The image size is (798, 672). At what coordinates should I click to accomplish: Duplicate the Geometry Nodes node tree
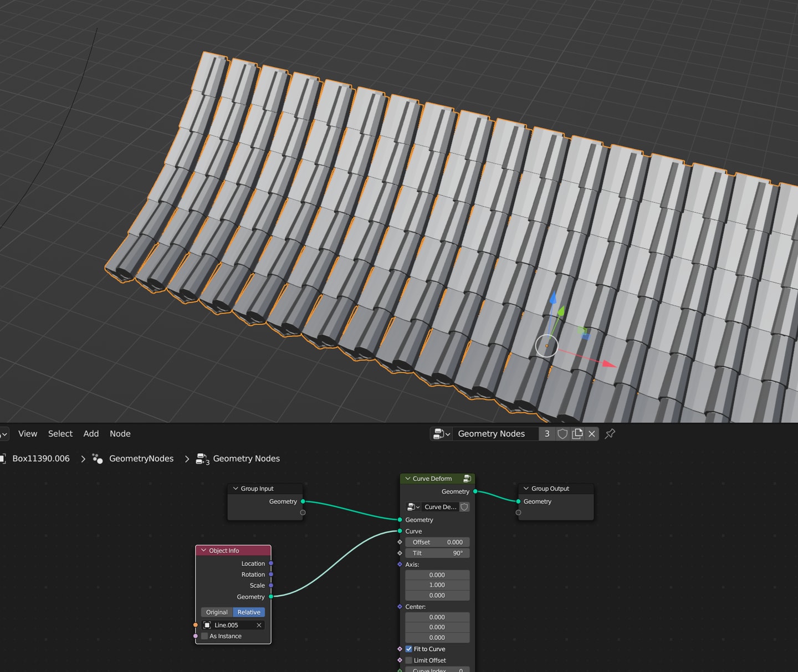577,434
